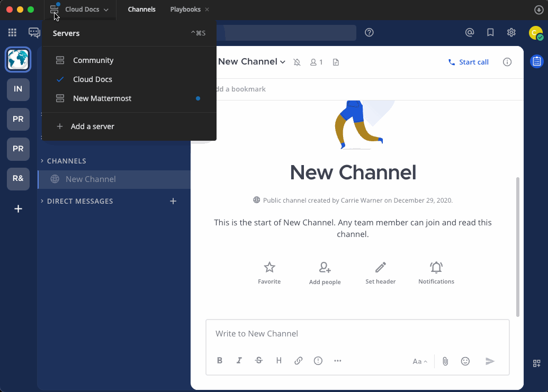Open the settings gear
This screenshot has width=548, height=392.
[511, 32]
